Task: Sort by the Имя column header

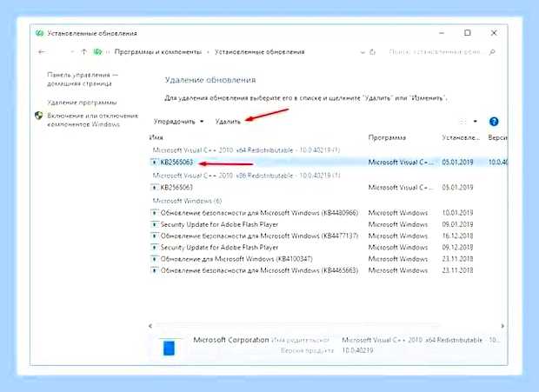Action: click(156, 137)
